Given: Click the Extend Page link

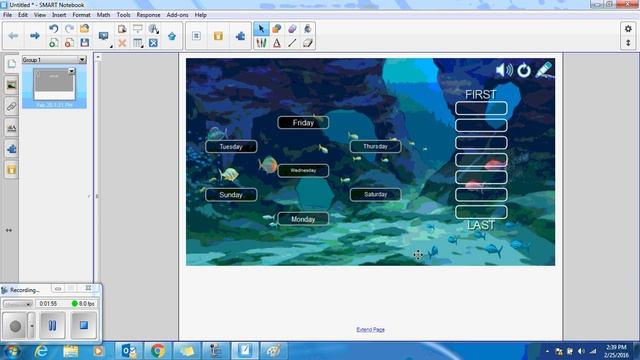Looking at the screenshot, I should pyautogui.click(x=371, y=329).
